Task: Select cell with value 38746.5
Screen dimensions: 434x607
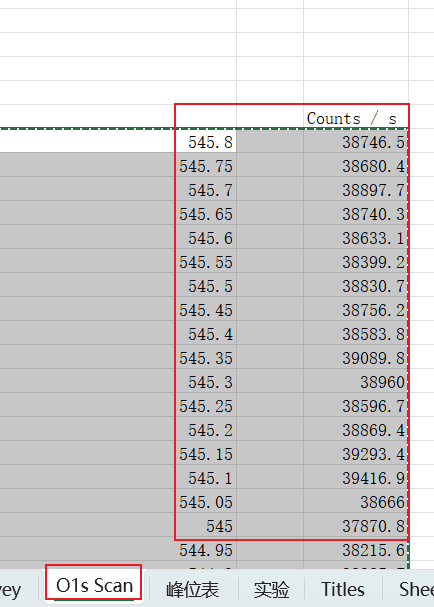Action: tap(356, 142)
